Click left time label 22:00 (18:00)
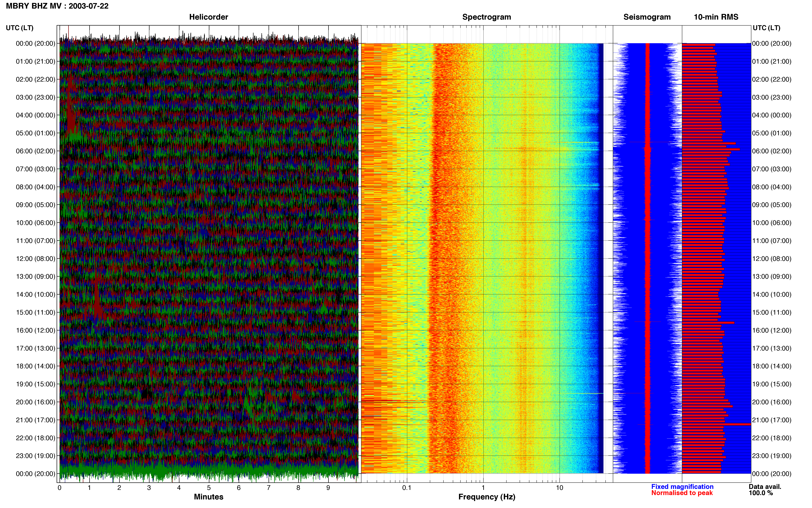 36,438
